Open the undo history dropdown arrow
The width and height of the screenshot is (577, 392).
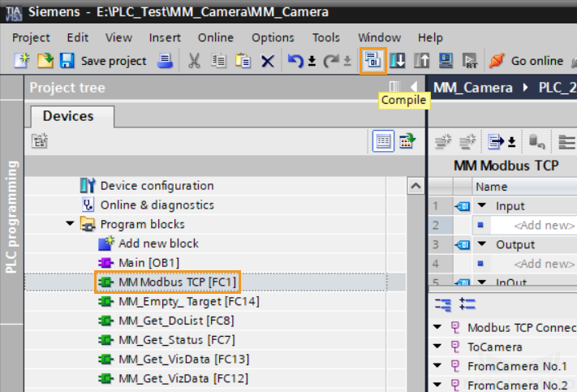point(312,61)
